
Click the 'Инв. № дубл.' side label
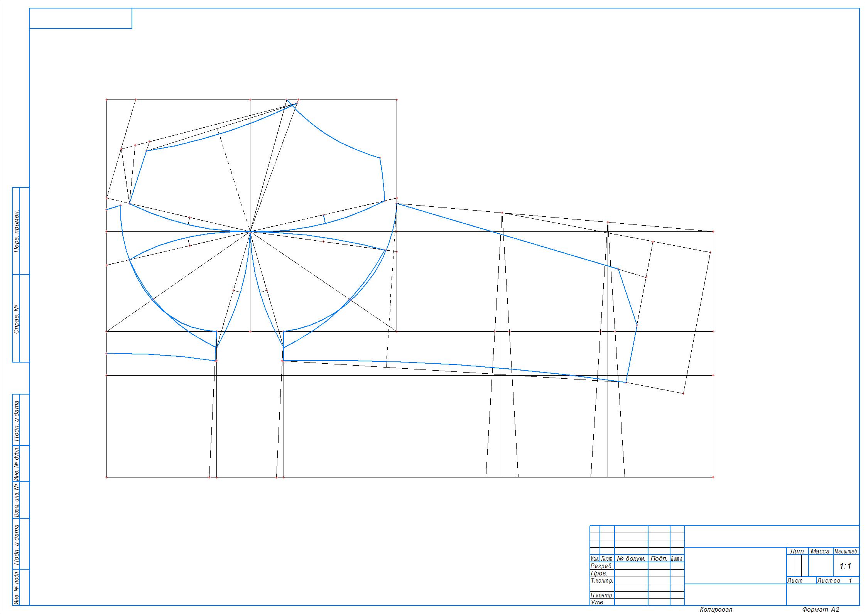tap(17, 463)
